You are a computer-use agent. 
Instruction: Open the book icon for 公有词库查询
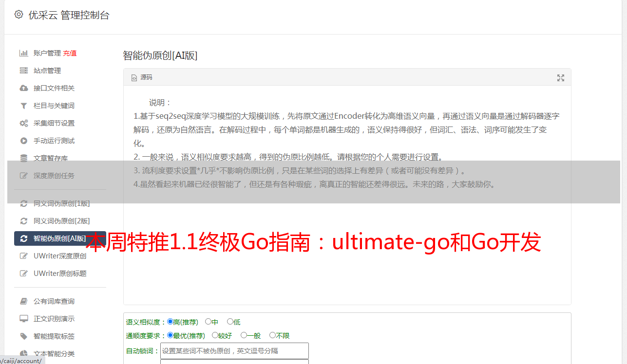click(23, 301)
